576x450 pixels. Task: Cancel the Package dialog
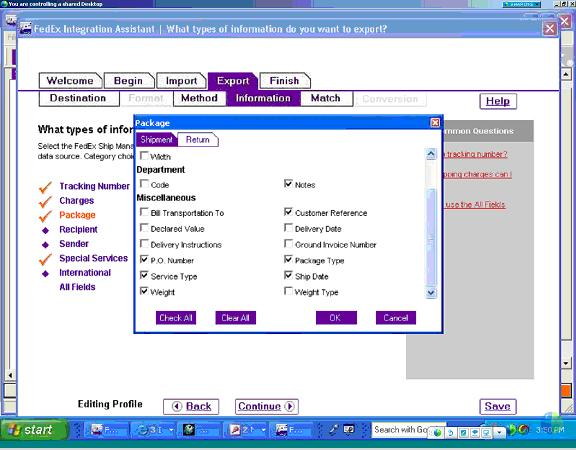tap(396, 318)
